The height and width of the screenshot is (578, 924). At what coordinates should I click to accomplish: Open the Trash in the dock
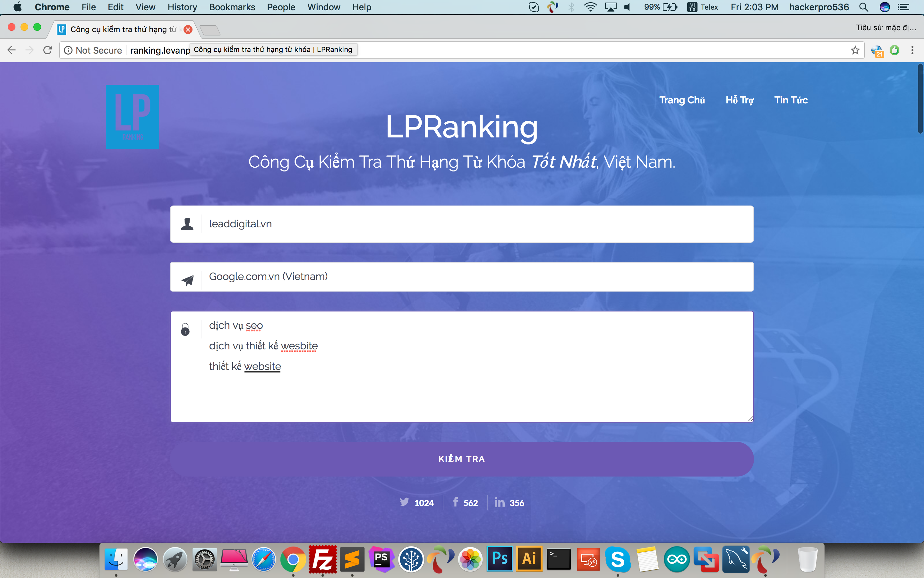[x=807, y=559]
